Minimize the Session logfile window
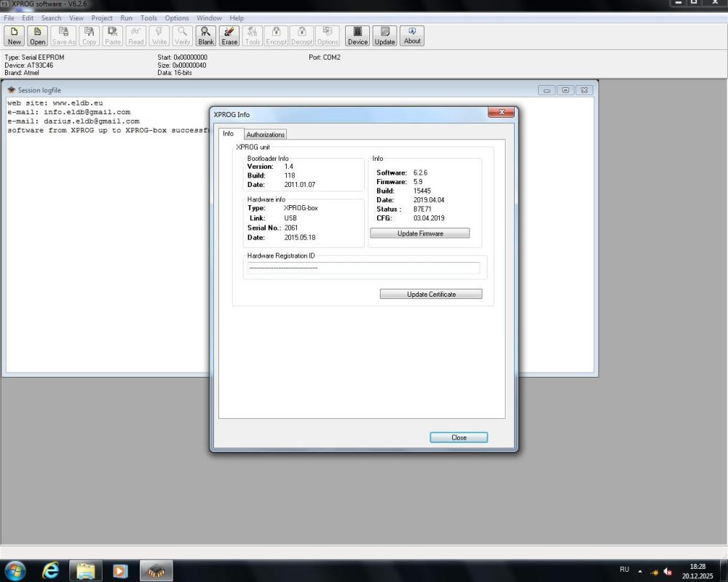728x582 pixels. pos(547,90)
